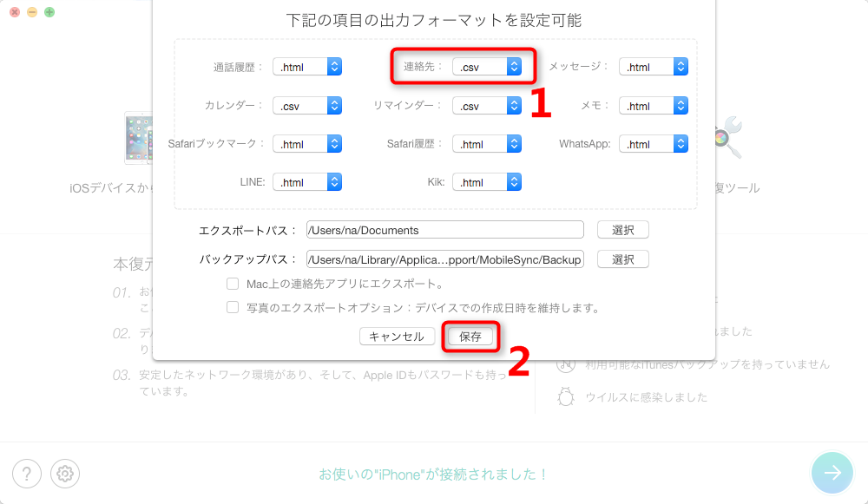Screen dimensions: 868x504
Task: Click the バックアップパス 選択 button
Action: pos(622,259)
